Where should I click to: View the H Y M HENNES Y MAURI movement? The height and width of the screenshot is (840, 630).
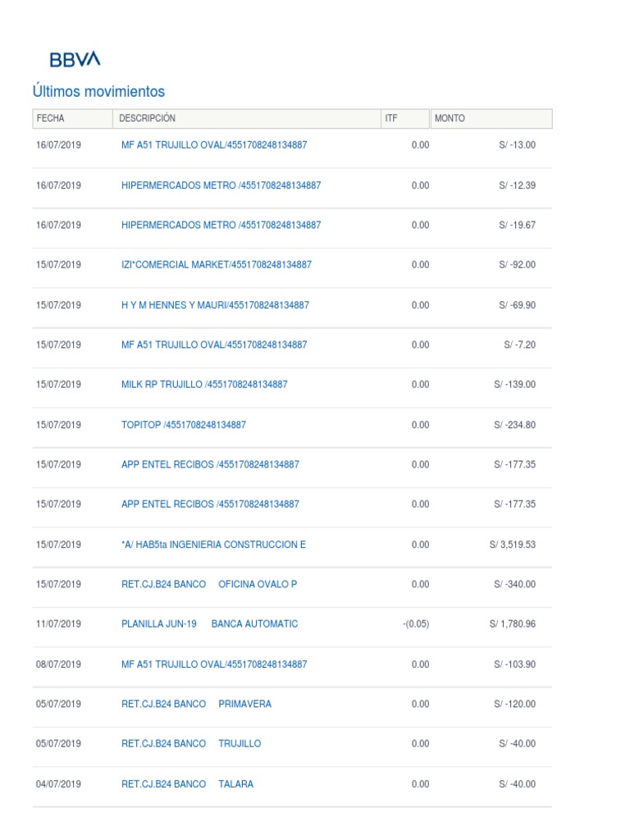(x=215, y=305)
